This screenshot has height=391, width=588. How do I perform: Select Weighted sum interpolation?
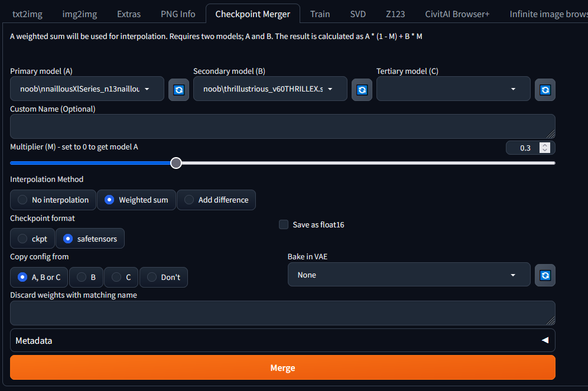click(x=137, y=200)
